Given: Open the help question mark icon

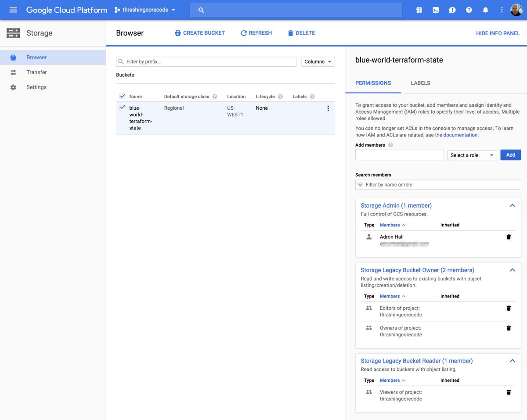Looking at the screenshot, I should click(469, 10).
